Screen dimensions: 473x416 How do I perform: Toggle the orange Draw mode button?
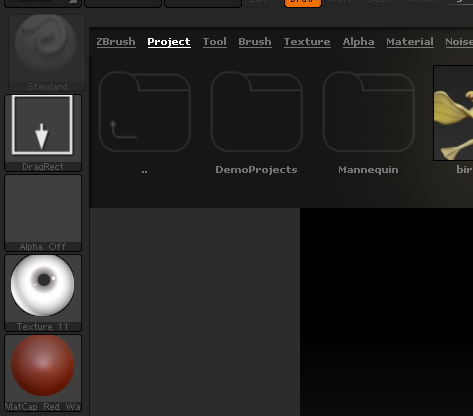[x=303, y=3]
